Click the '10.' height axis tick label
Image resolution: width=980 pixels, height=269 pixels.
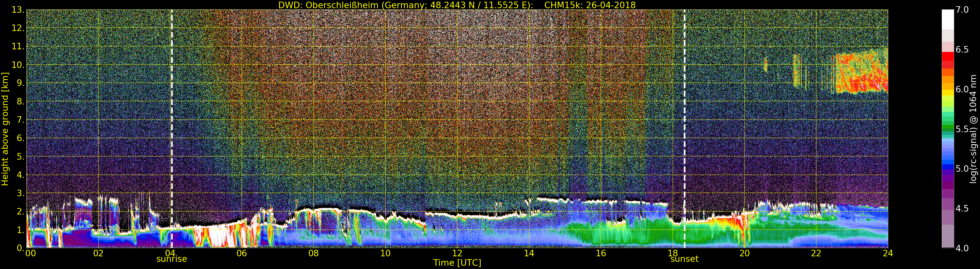click(x=18, y=65)
